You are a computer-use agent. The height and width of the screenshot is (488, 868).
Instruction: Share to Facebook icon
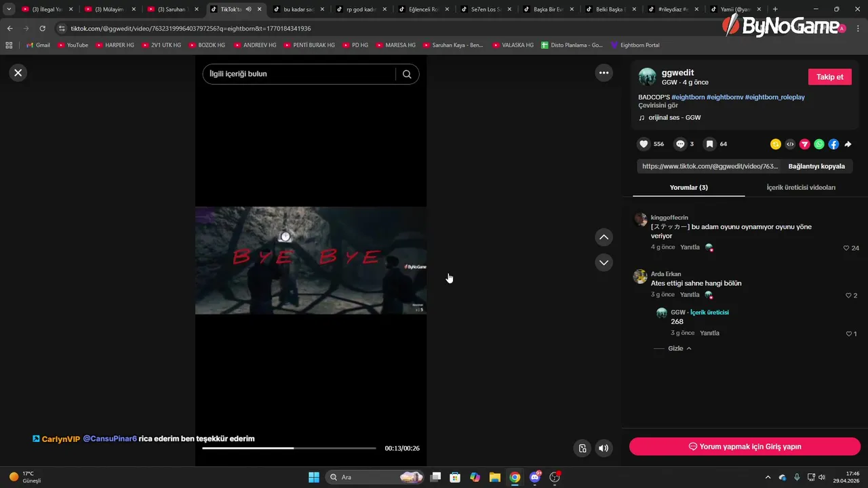(x=833, y=144)
